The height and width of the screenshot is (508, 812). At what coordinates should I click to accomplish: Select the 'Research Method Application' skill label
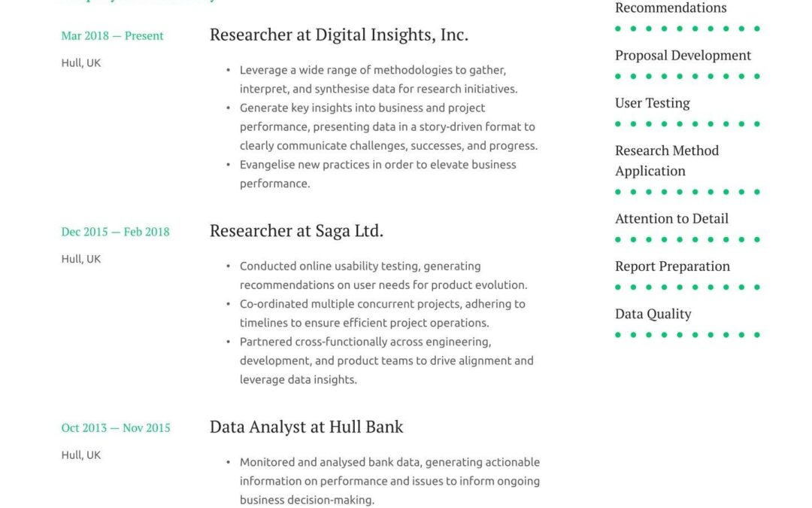[666, 160]
